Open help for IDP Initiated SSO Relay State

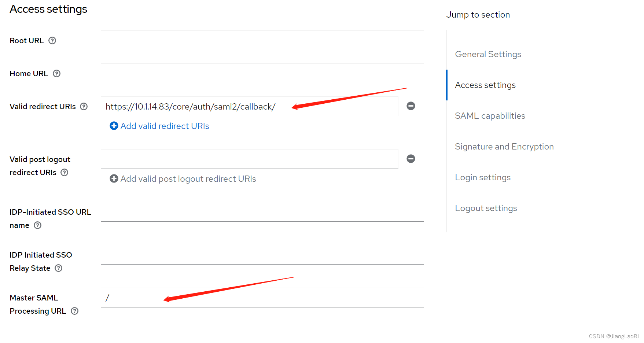59,268
